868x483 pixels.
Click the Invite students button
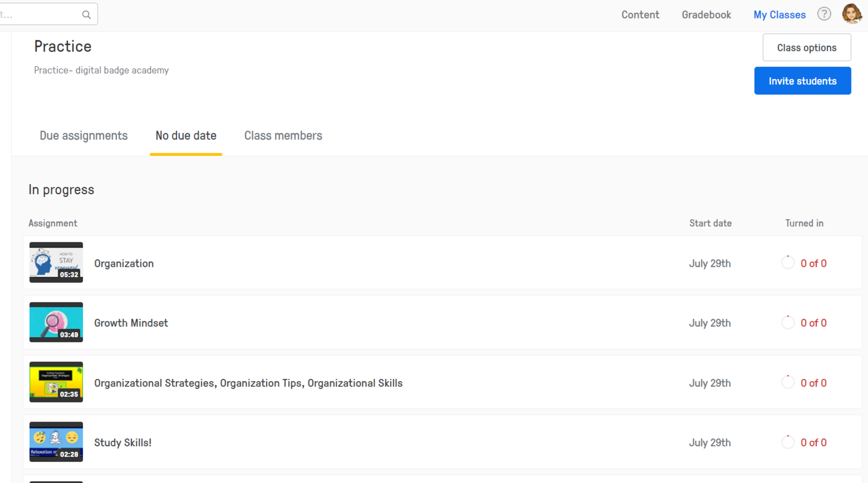[802, 81]
